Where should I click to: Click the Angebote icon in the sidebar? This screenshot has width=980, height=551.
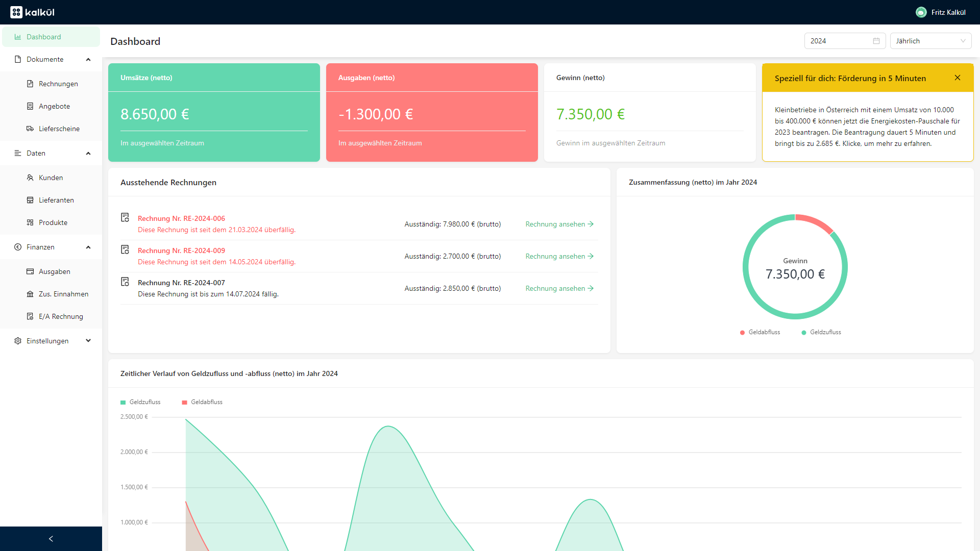click(x=30, y=106)
